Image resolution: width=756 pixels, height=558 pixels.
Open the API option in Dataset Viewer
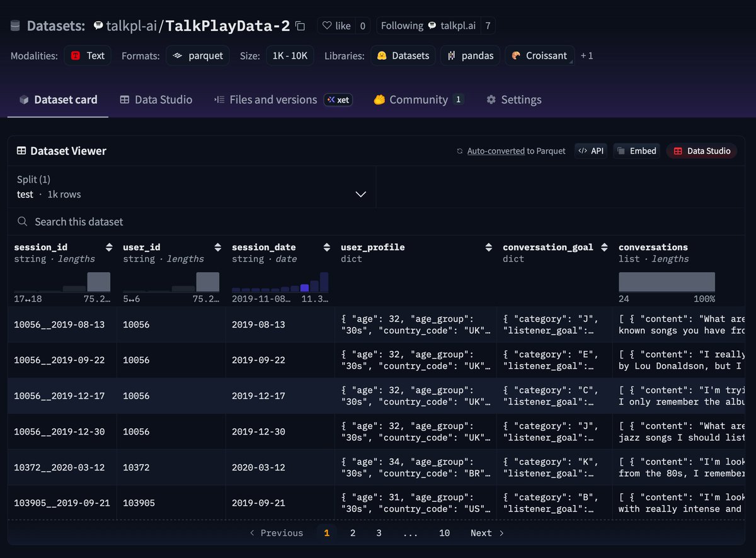tap(591, 151)
